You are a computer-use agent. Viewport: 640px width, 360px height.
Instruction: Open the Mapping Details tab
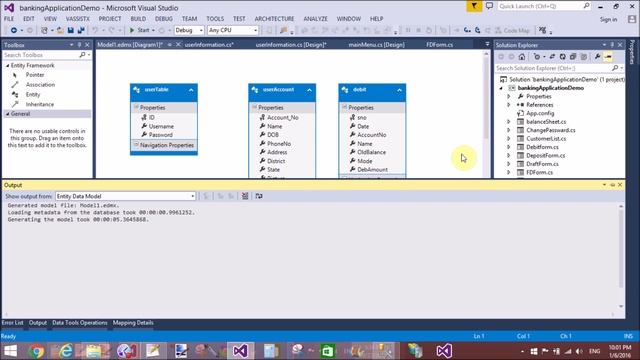pos(133,323)
